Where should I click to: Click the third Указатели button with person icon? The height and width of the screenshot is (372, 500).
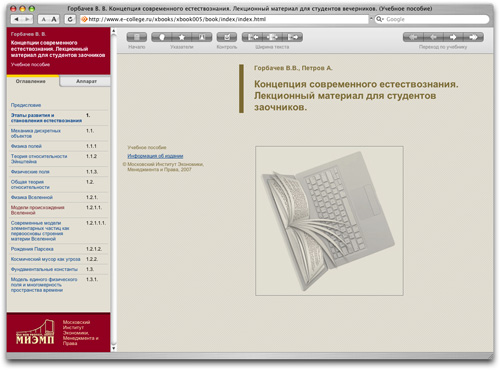[202, 37]
